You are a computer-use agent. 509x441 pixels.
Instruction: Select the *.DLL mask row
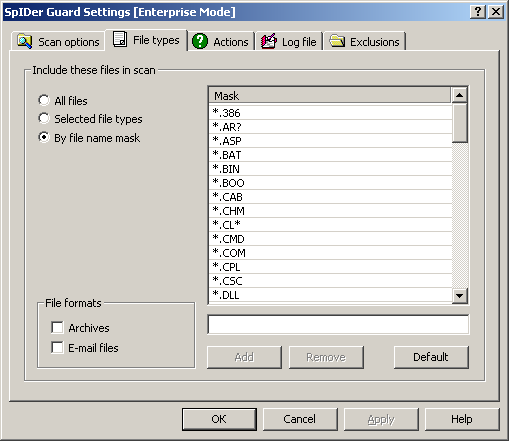[330, 295]
